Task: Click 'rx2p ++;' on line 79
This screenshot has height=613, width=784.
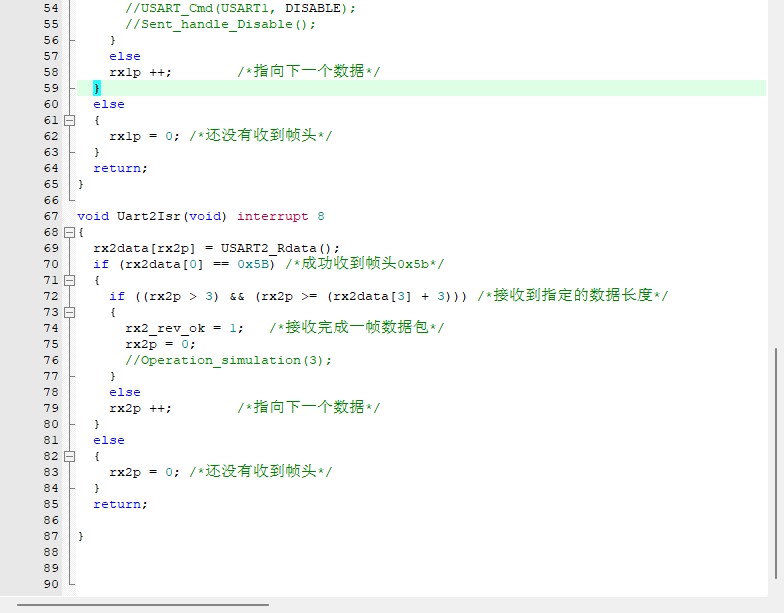Action: pos(140,408)
